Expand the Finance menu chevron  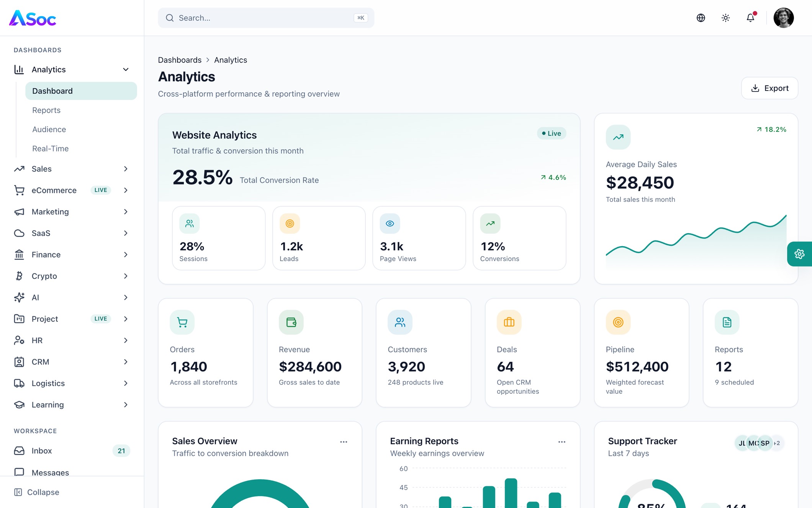(126, 255)
